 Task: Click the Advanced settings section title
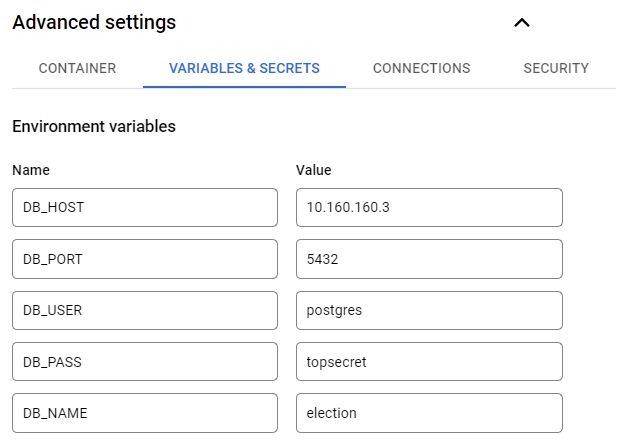(x=94, y=22)
